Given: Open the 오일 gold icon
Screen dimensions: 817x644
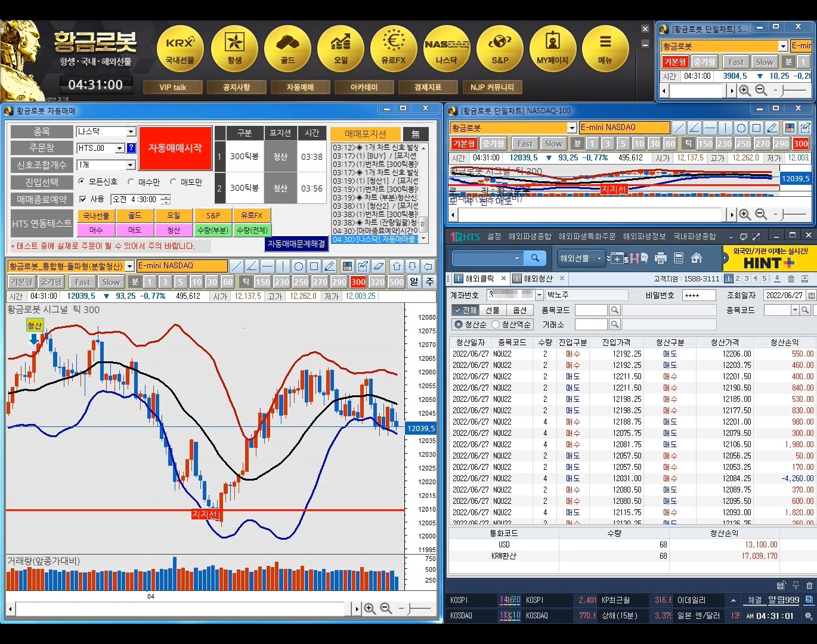Looking at the screenshot, I should tap(341, 49).
